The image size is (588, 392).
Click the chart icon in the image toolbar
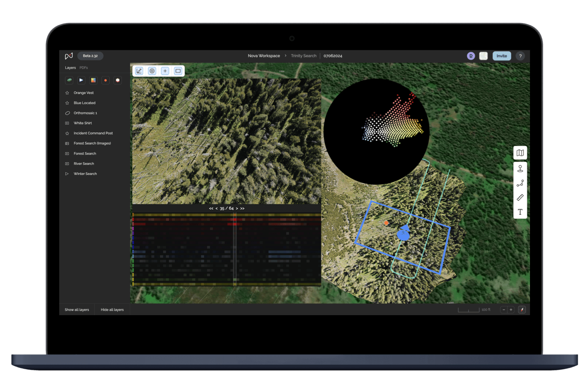139,71
